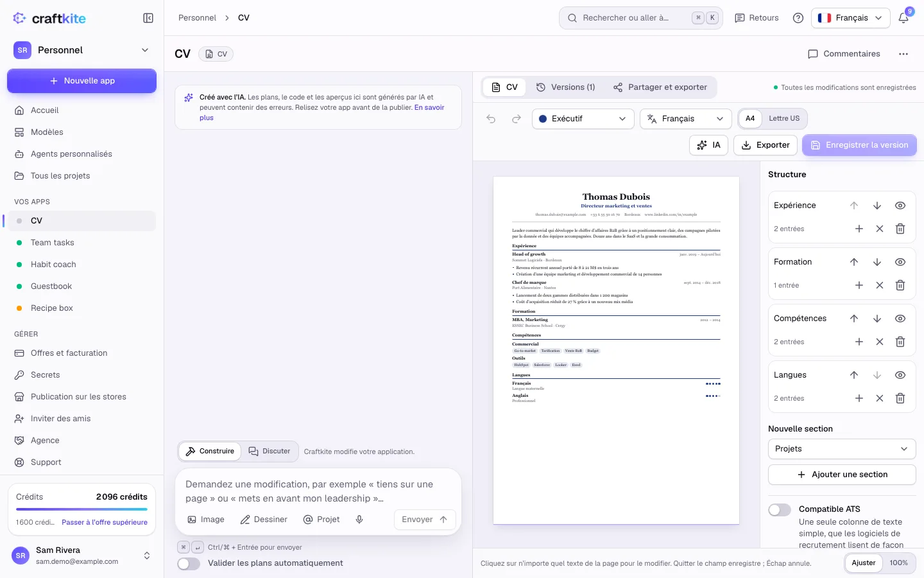
Task: Open the Projets new section dropdown
Action: point(842,449)
